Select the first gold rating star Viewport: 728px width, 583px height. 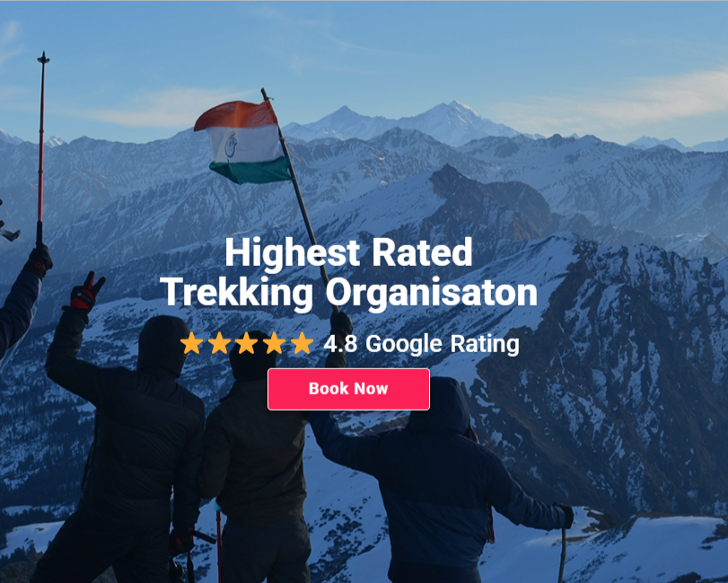[192, 343]
